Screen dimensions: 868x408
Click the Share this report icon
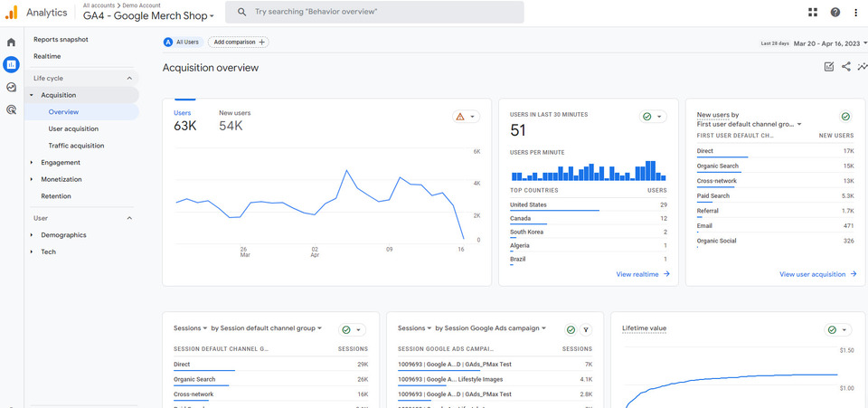pos(845,67)
